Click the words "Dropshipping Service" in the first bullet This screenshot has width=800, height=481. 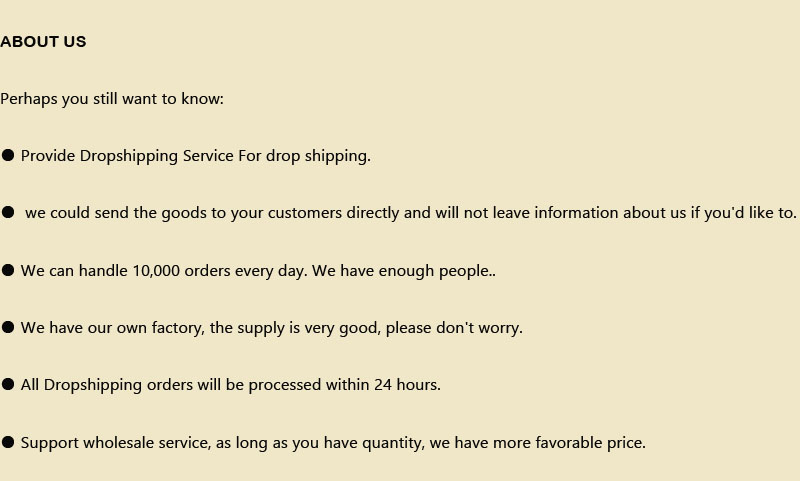(x=157, y=156)
